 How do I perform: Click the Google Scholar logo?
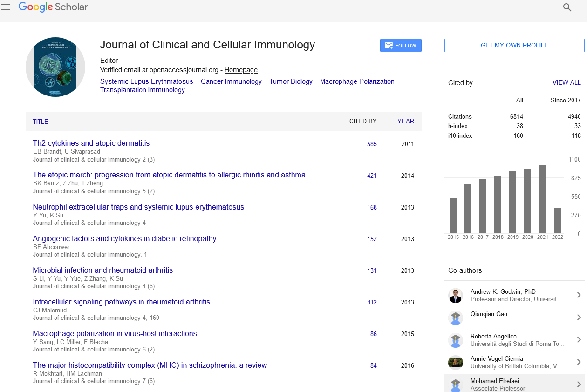53,7
